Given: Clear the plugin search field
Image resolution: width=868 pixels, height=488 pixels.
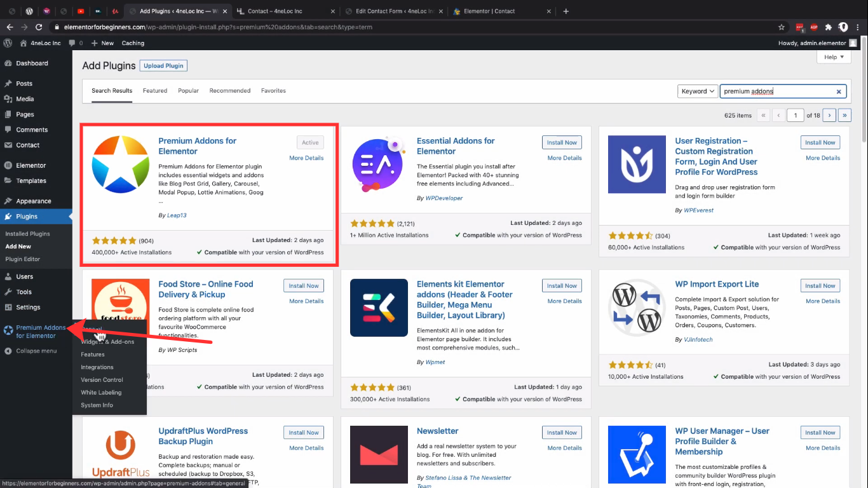Looking at the screenshot, I should click(839, 91).
